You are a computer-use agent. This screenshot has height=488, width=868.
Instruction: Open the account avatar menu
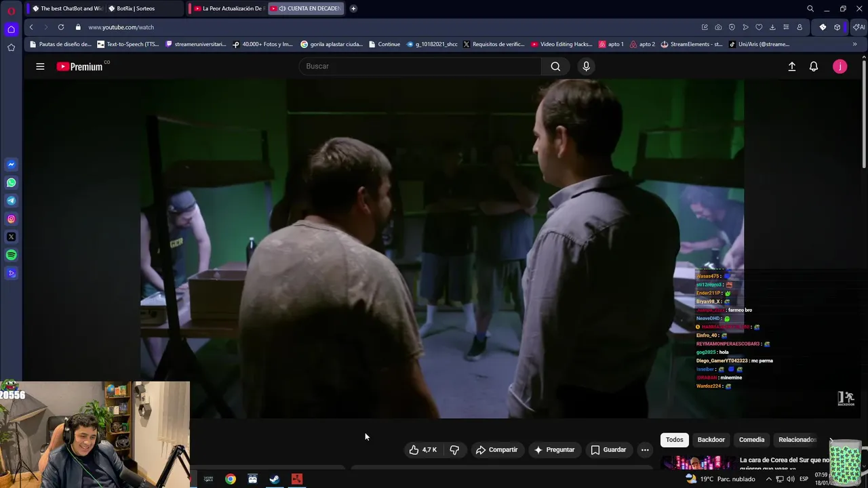click(x=840, y=66)
